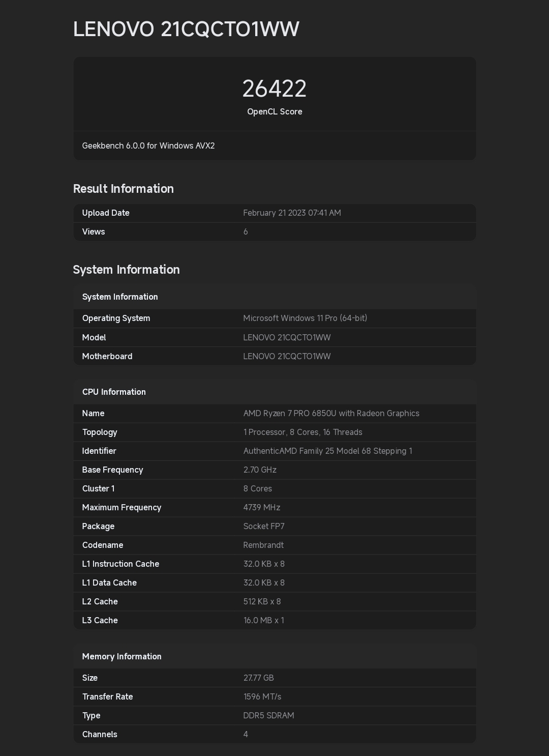Click AMD Ryzen 7 PRO 6850U value
549x756 pixels.
(331, 413)
